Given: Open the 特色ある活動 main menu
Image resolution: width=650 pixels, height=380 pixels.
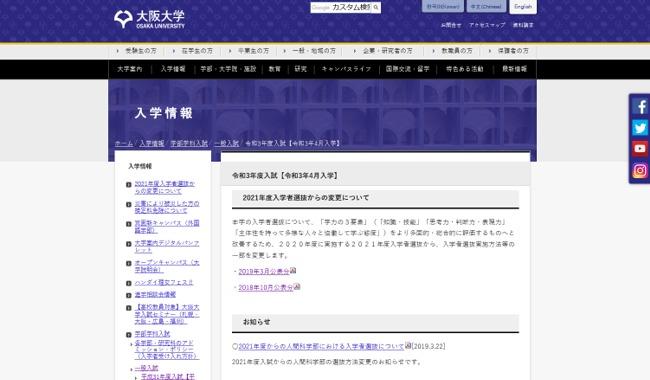Looking at the screenshot, I should tap(465, 69).
